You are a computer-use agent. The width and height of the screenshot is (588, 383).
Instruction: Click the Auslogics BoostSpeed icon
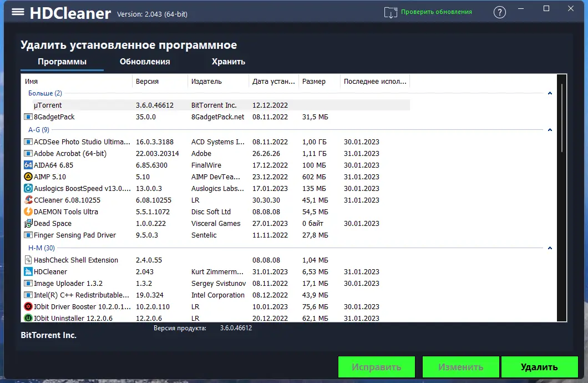pyautogui.click(x=28, y=188)
